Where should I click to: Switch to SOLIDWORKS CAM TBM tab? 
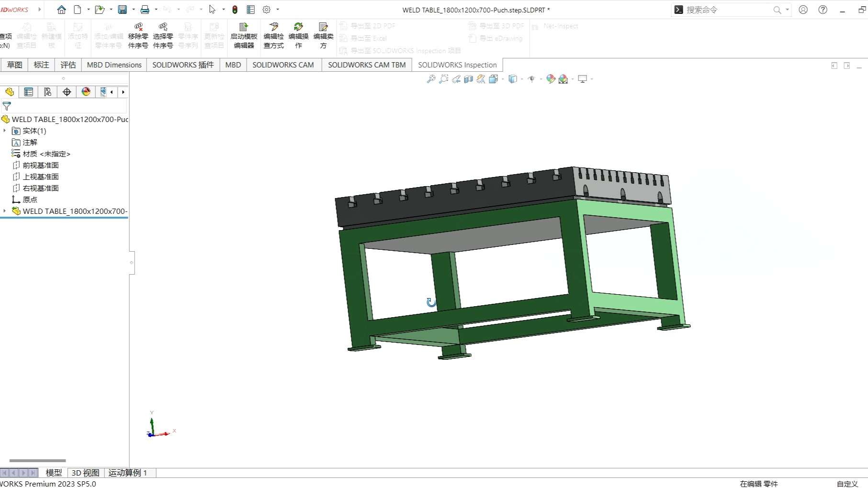point(367,65)
